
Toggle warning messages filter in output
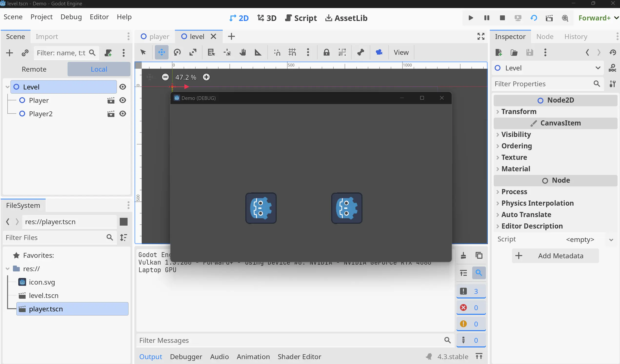[x=471, y=324]
